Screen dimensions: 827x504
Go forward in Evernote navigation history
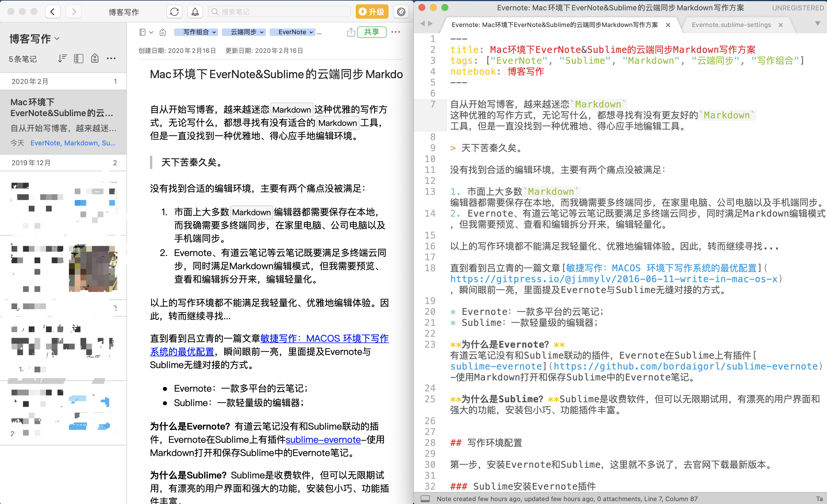(x=74, y=12)
